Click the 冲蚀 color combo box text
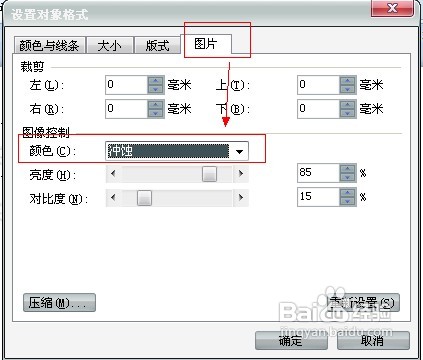423x360 pixels. [x=168, y=151]
